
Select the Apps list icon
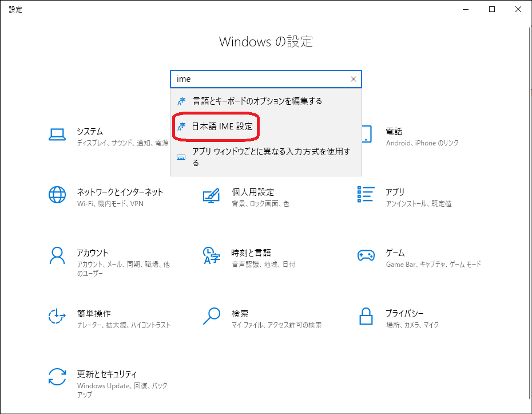click(366, 195)
